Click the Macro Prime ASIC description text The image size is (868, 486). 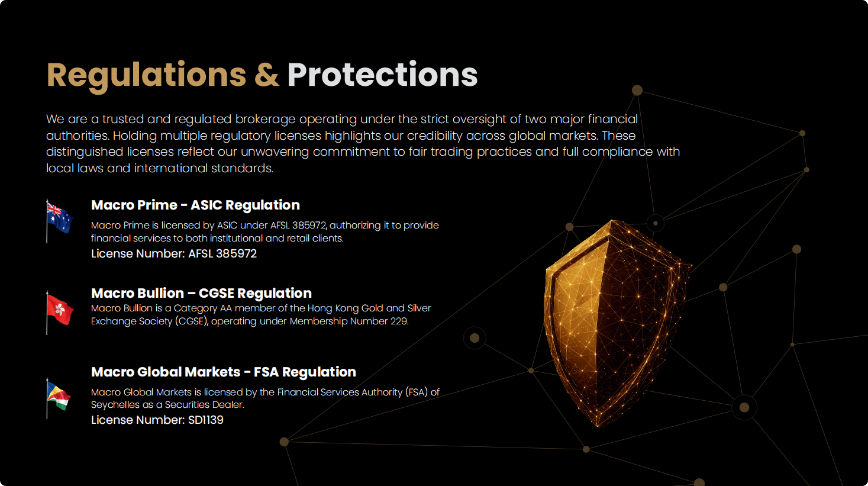tap(265, 231)
